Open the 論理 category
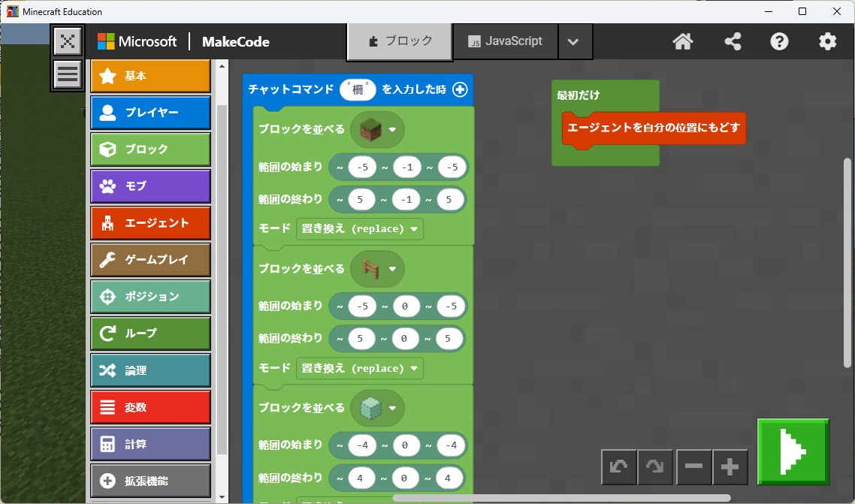This screenshot has height=504, width=855. 150,370
